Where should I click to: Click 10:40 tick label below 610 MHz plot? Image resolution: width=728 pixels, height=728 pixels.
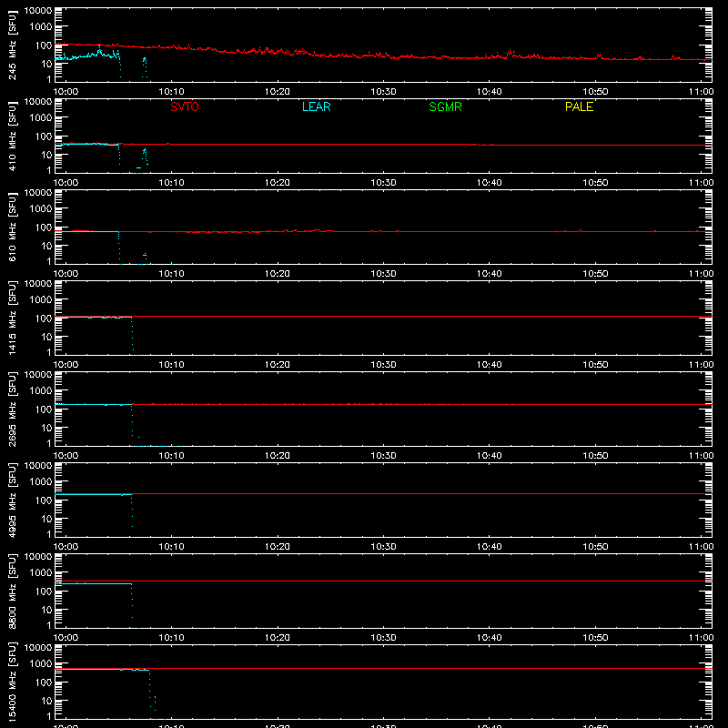490,274
